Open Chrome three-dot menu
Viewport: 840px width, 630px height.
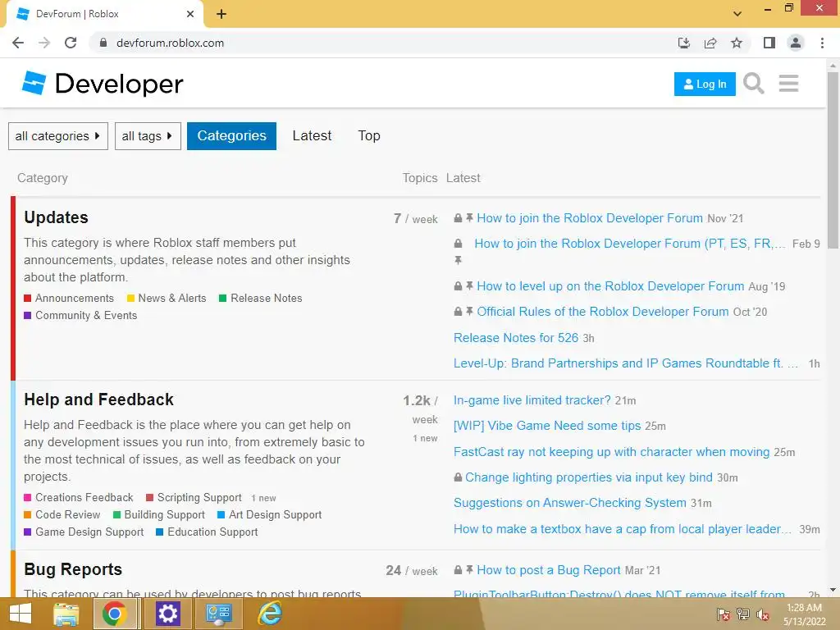(822, 43)
